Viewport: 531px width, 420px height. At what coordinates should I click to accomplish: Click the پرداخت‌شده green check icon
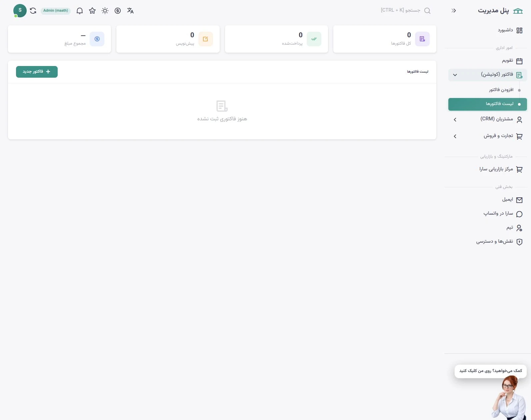coord(314,39)
